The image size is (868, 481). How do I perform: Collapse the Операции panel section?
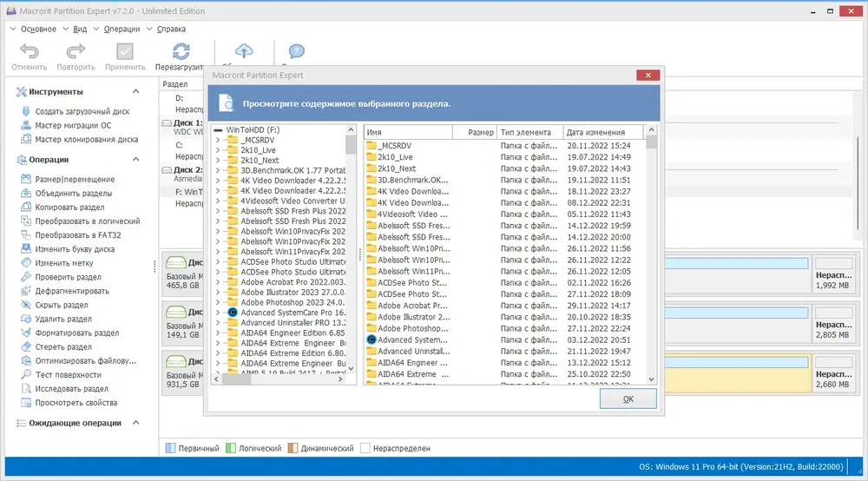(136, 160)
